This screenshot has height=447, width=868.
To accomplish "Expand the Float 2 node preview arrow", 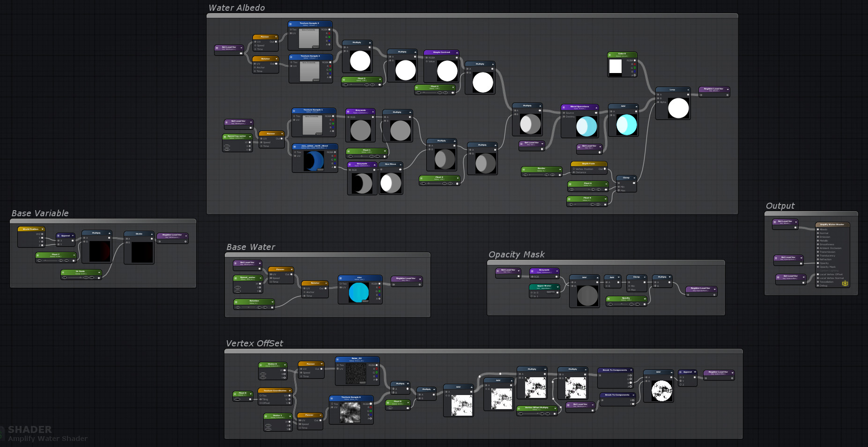I will (x=380, y=79).
